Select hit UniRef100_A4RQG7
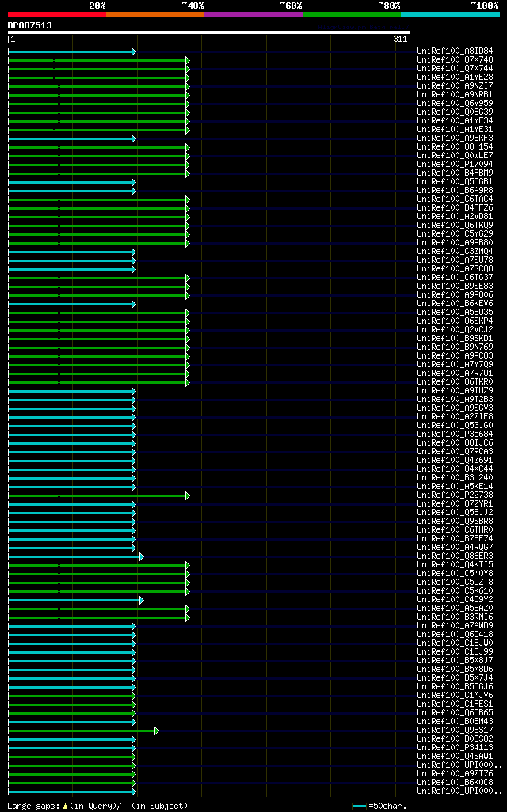This screenshot has width=507, height=812. 455,548
